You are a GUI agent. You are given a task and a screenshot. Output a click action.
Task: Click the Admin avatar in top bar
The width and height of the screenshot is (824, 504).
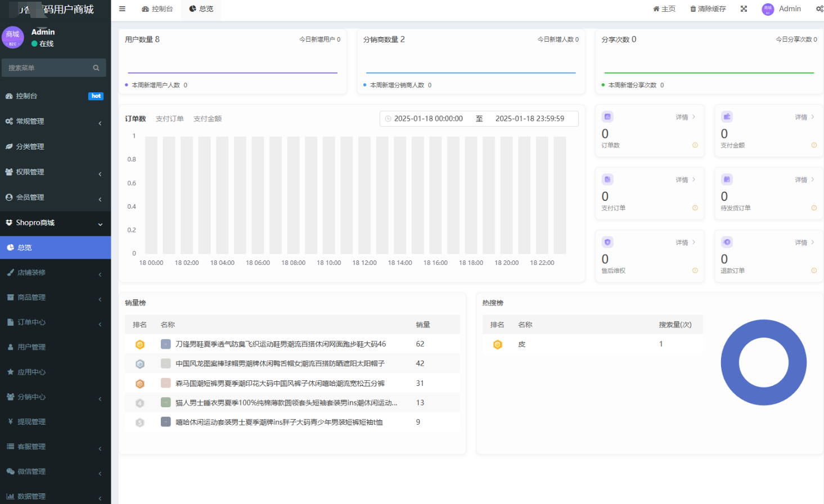(768, 9)
